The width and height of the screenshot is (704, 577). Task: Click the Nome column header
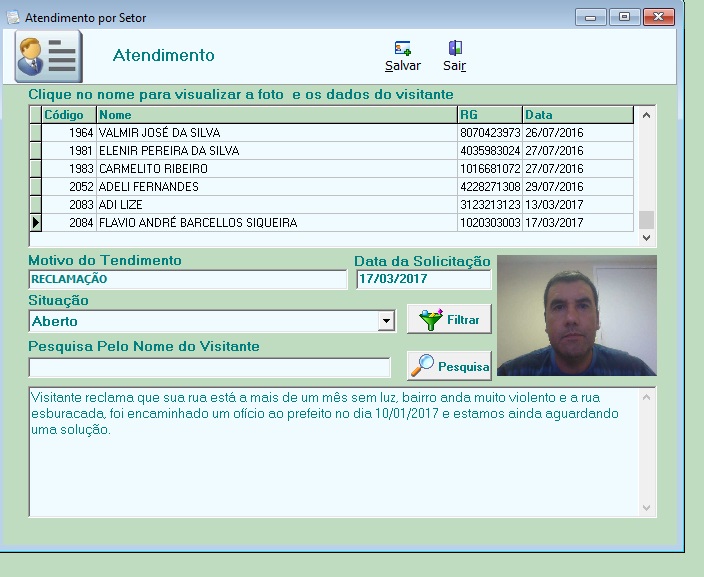(276, 115)
